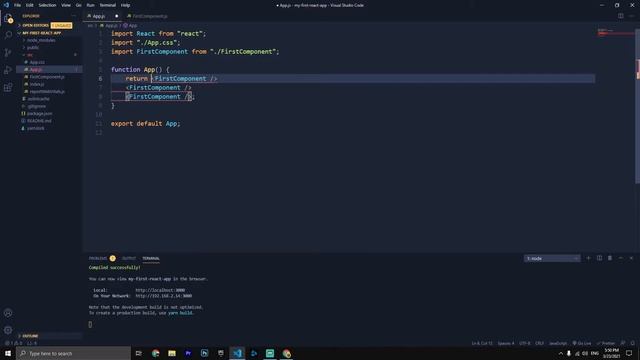
Task: Open the Go menu
Action: pos(79,5)
